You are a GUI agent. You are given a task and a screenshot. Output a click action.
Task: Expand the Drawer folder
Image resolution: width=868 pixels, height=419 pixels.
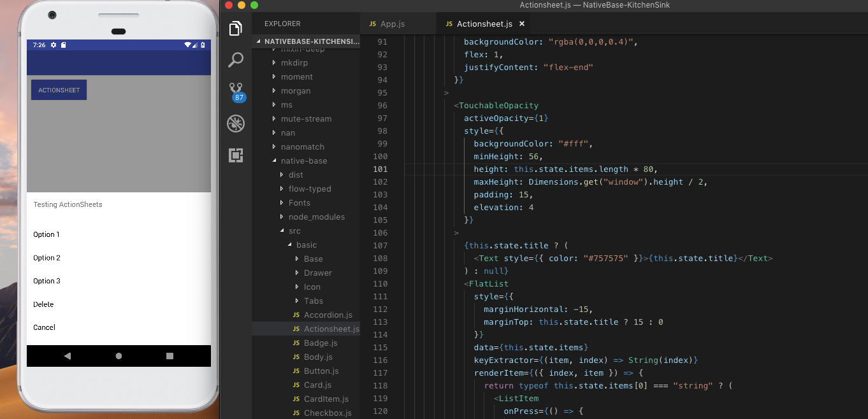coord(317,273)
